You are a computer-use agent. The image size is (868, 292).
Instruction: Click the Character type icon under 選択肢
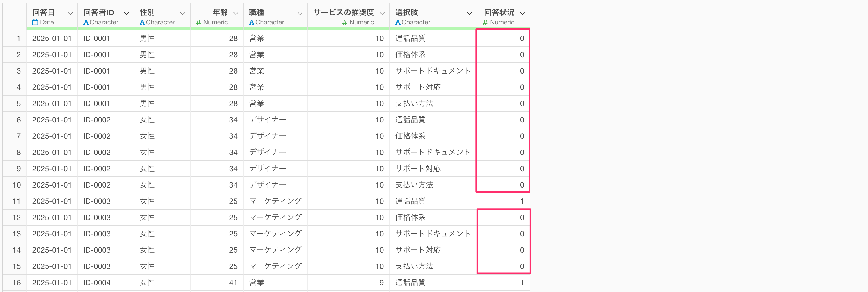click(x=398, y=22)
